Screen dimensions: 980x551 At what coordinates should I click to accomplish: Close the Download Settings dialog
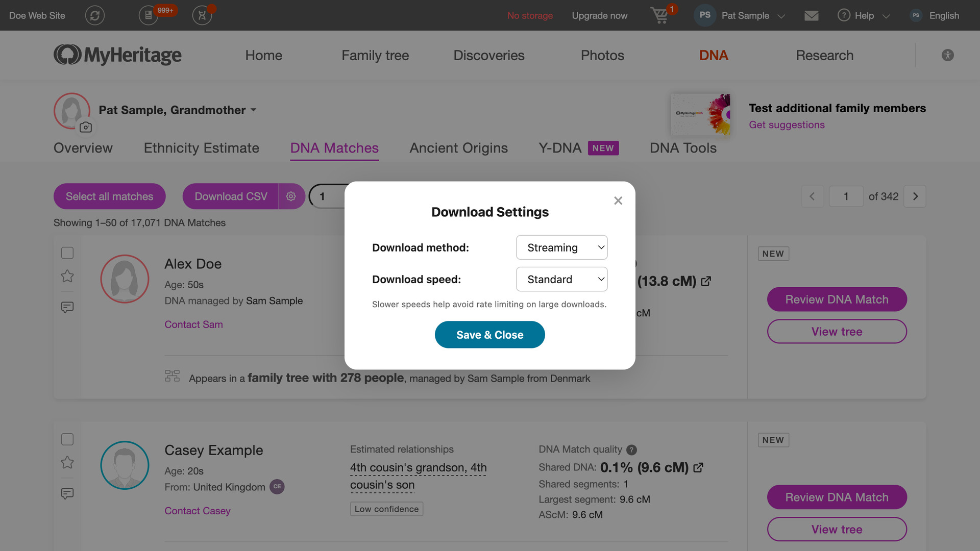(618, 201)
